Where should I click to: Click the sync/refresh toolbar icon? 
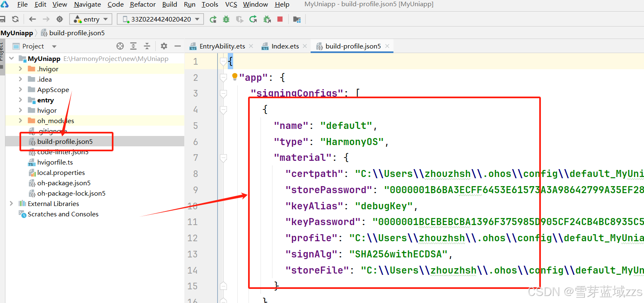(15, 19)
